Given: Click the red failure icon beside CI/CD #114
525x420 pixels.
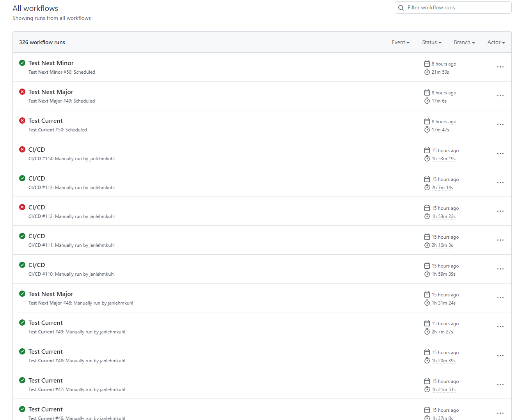Looking at the screenshot, I should (x=22, y=149).
